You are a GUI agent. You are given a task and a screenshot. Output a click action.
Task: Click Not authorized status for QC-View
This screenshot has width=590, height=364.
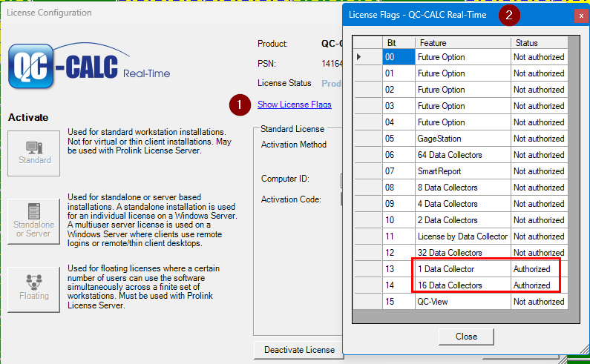pyautogui.click(x=540, y=302)
